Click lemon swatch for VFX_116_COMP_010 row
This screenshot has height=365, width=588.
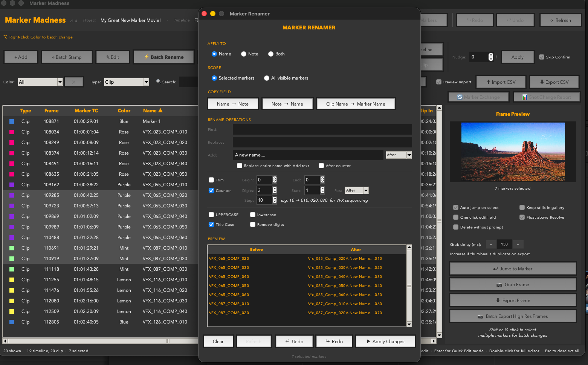[12, 280]
